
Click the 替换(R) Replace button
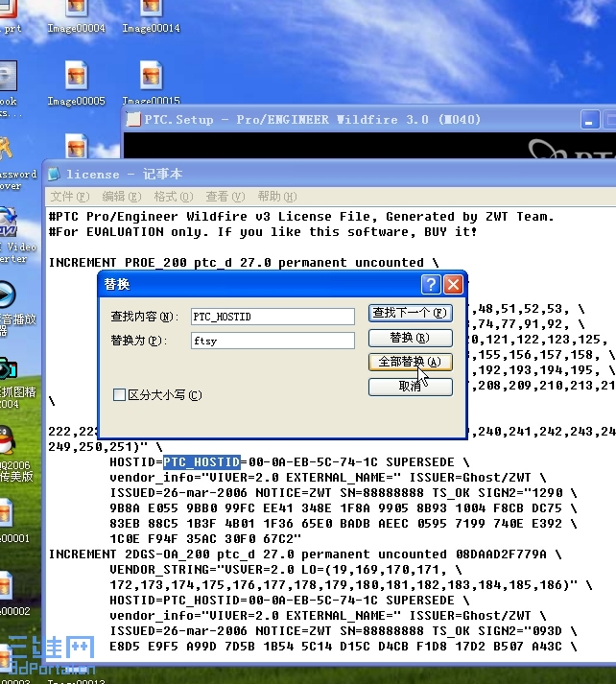(x=410, y=338)
